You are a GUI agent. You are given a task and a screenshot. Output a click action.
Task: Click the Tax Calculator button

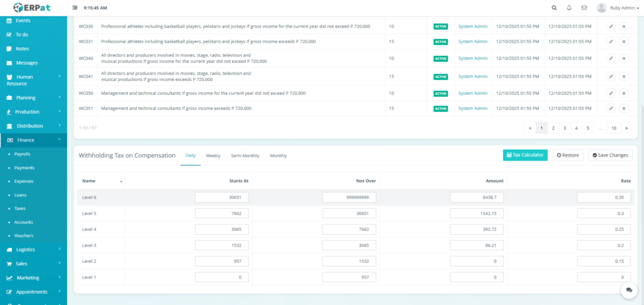tap(525, 155)
